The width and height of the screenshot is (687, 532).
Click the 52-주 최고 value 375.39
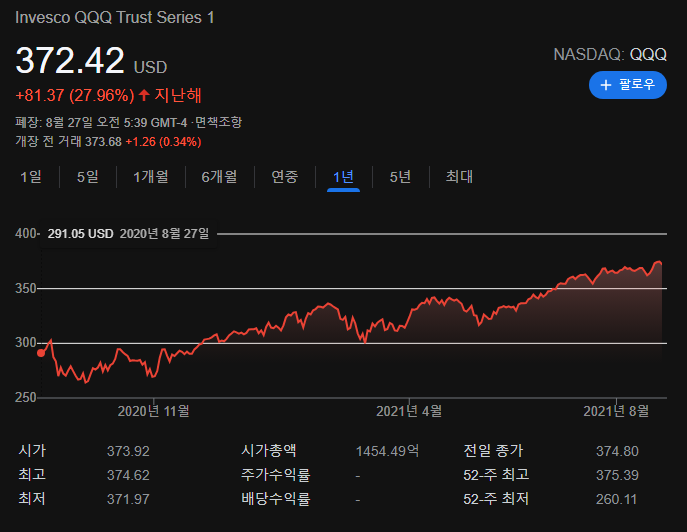point(617,475)
